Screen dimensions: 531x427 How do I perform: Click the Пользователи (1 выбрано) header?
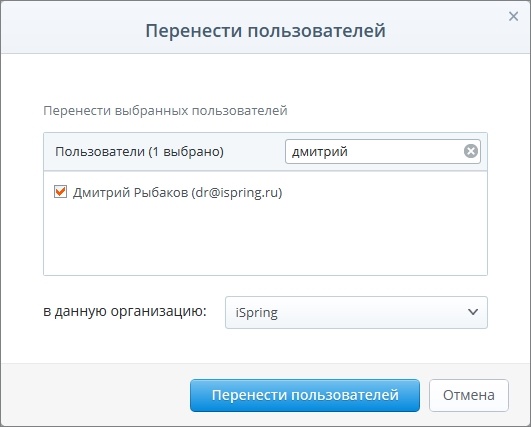tap(139, 151)
